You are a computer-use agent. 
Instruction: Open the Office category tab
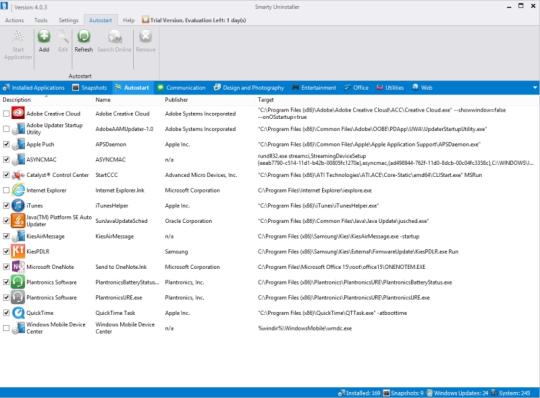click(x=356, y=88)
